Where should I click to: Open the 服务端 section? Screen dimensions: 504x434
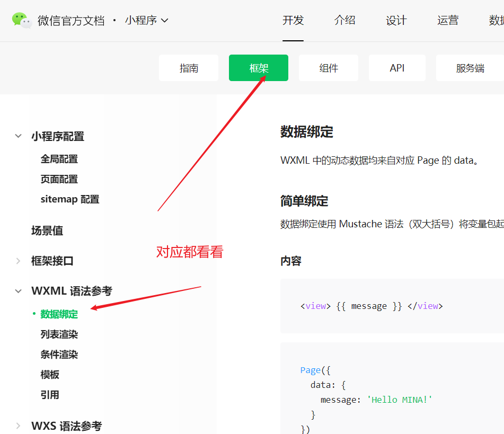tap(470, 68)
